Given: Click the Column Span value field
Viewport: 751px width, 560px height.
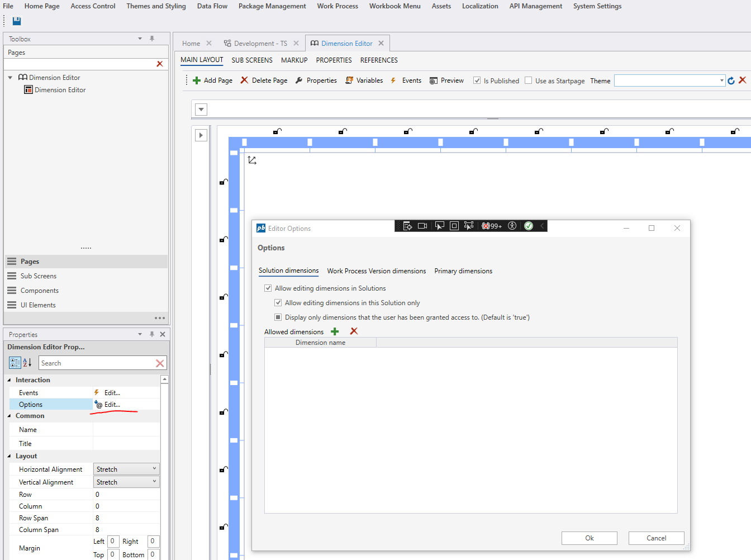Looking at the screenshot, I should click(126, 530).
